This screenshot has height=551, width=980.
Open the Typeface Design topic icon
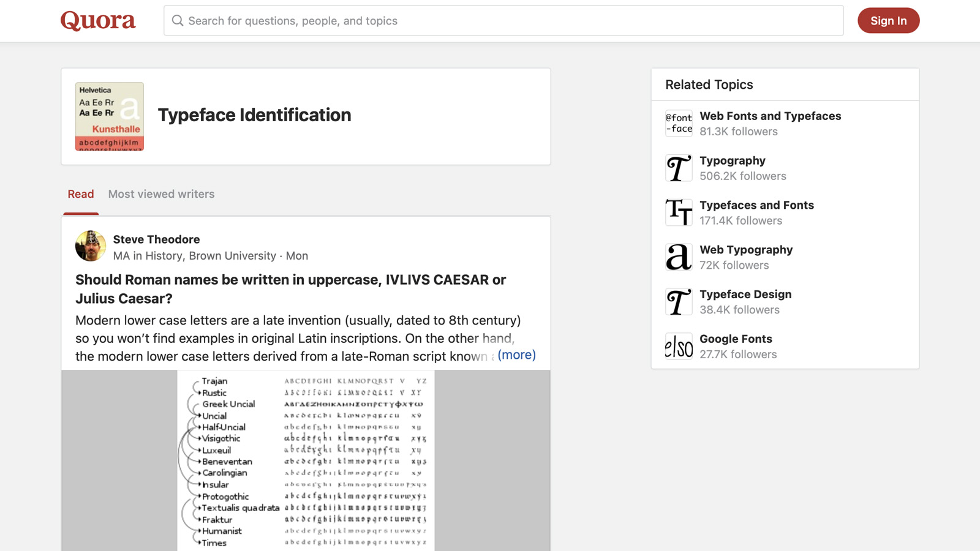pyautogui.click(x=679, y=302)
